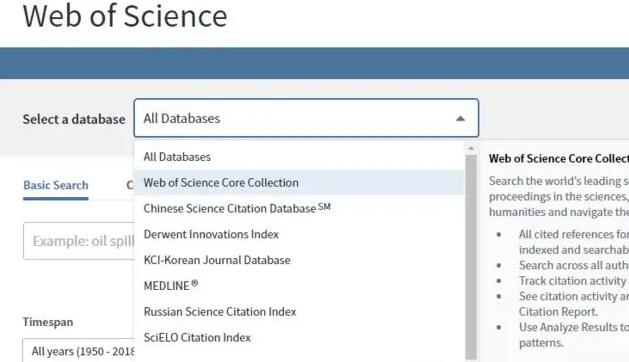Click the Web of Science Core Collection description heading
This screenshot has width=629, height=362.
558,159
